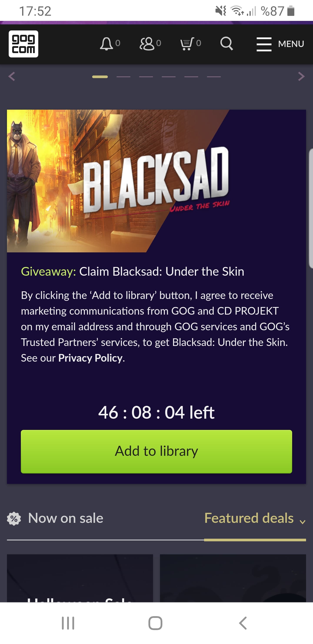Tap the Android back navigation button
The width and height of the screenshot is (313, 644).
coord(243,623)
